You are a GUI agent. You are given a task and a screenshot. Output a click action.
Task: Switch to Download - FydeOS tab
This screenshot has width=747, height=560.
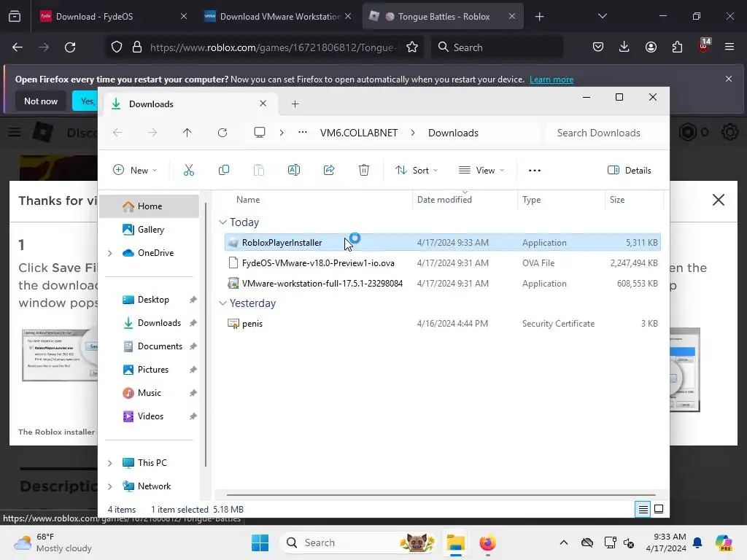[113, 17]
